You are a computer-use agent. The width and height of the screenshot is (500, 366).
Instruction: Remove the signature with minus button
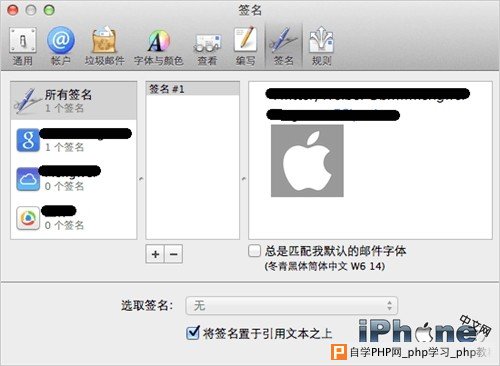(x=174, y=254)
